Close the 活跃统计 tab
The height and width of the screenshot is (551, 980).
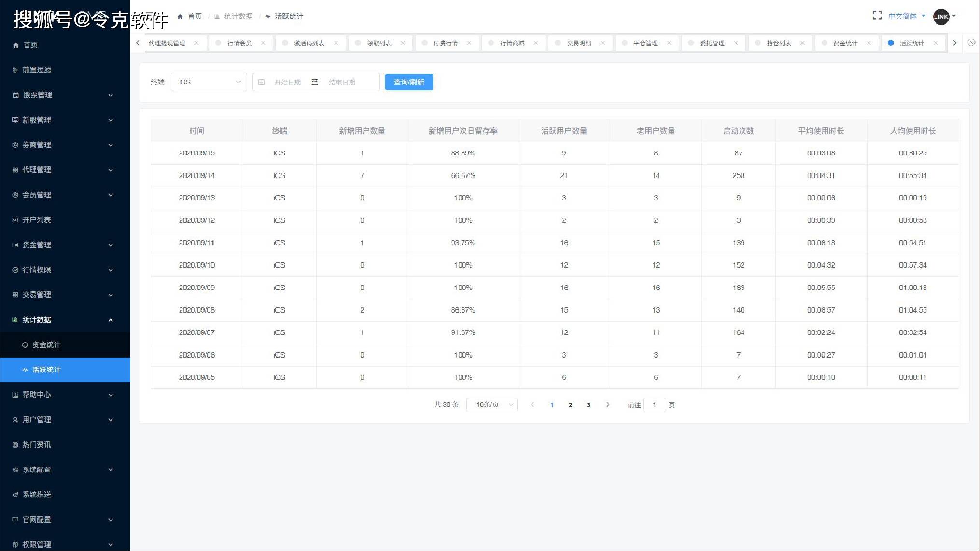pyautogui.click(x=936, y=43)
